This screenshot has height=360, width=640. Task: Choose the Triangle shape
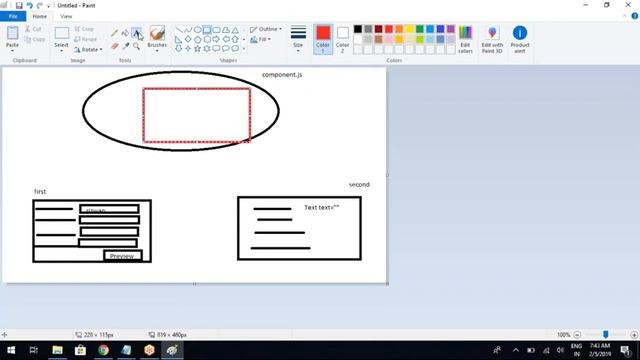(x=236, y=30)
